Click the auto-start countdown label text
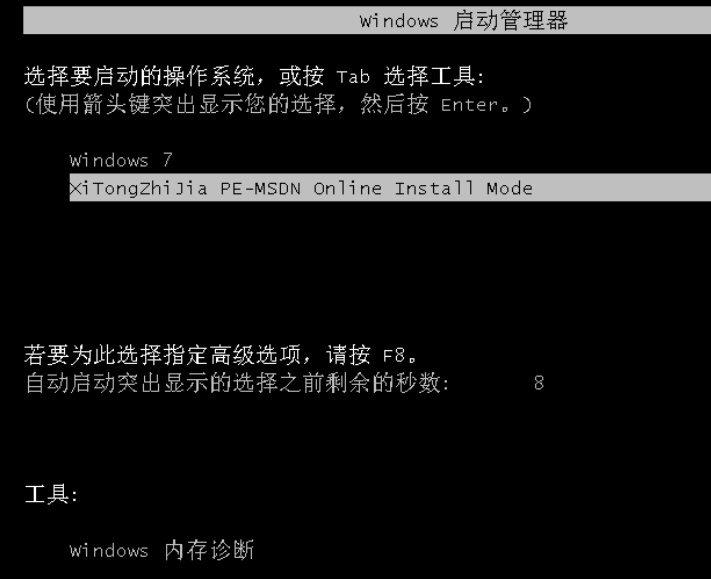This screenshot has width=711, height=579. (237, 383)
